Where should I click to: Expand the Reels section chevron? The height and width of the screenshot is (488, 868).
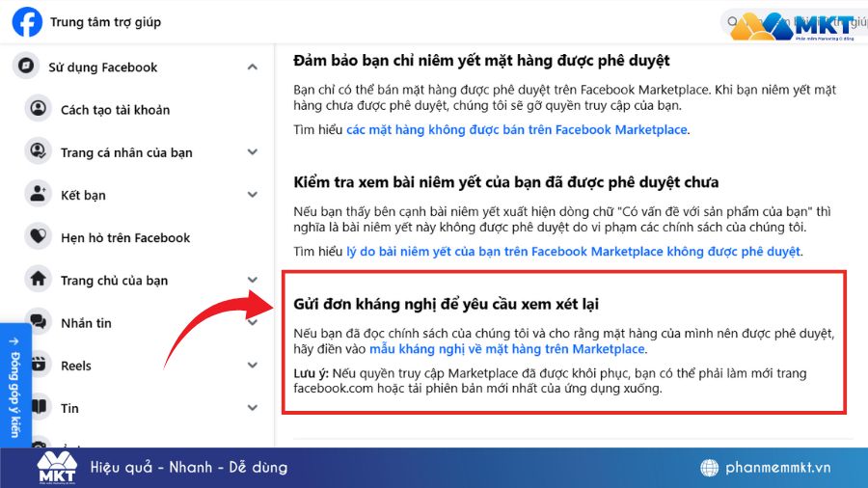pos(253,366)
